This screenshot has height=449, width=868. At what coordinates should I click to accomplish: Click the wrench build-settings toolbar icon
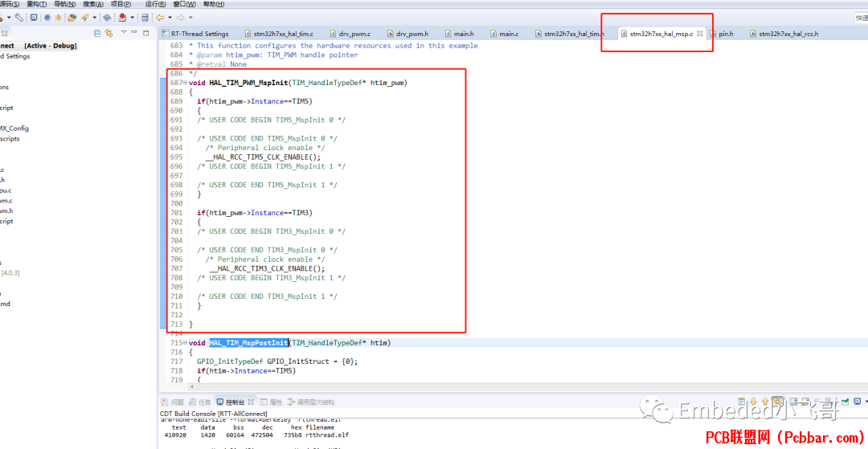tap(18, 17)
